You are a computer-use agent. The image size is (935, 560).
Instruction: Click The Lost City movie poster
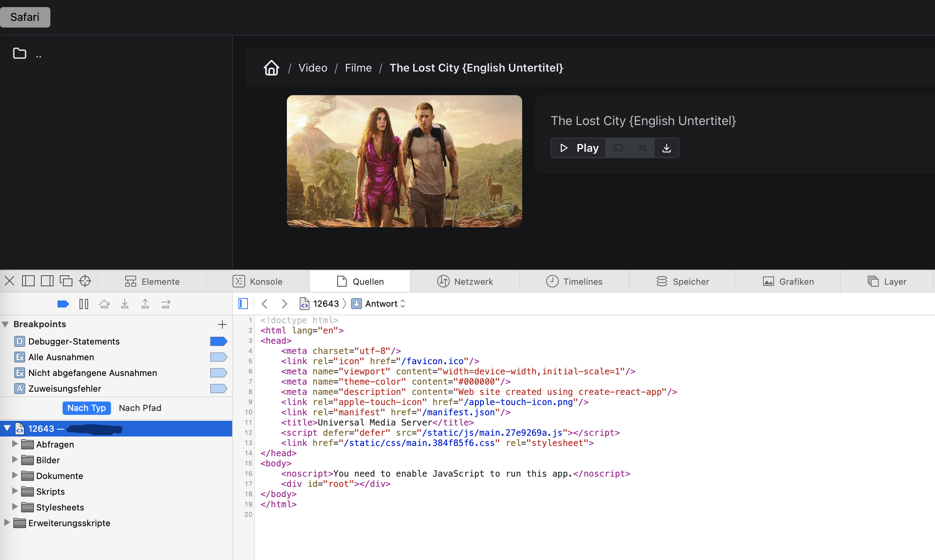point(404,161)
